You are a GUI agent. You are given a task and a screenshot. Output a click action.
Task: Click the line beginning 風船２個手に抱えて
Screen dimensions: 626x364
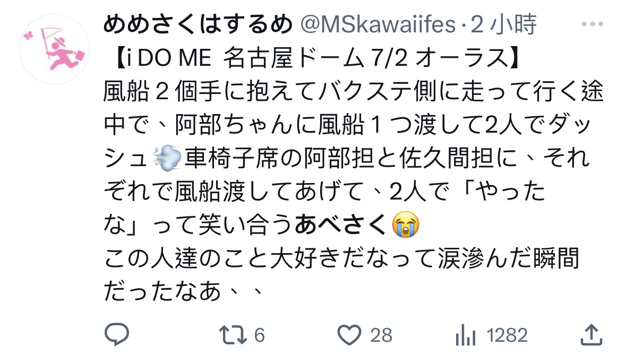(353, 91)
